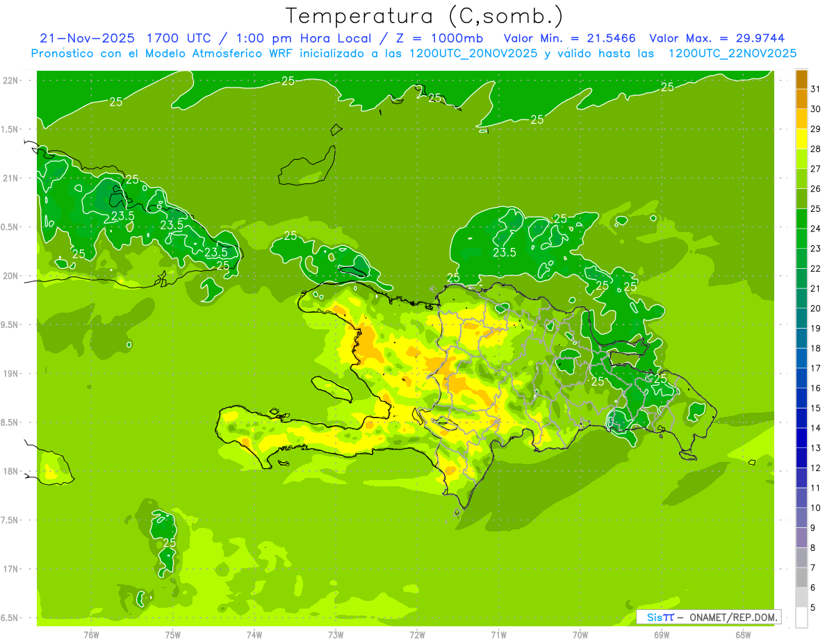Click the '27' value on the colour scale
This screenshot has width=834, height=644.
point(816,169)
